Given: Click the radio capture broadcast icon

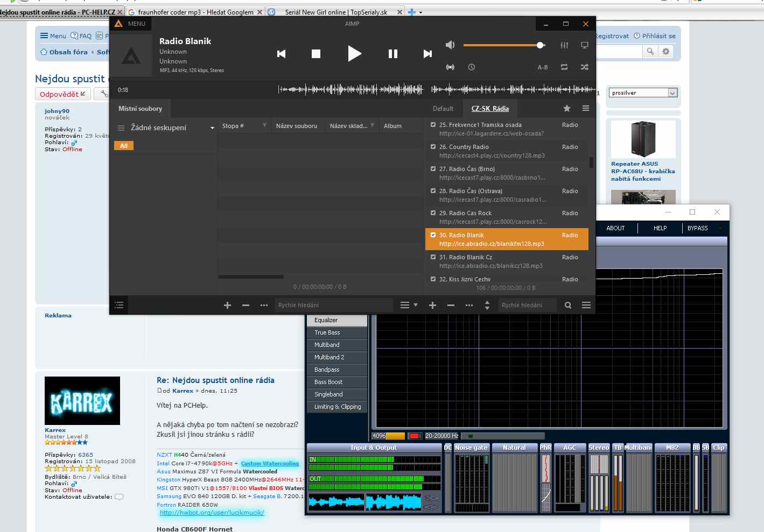Looking at the screenshot, I should (x=450, y=67).
